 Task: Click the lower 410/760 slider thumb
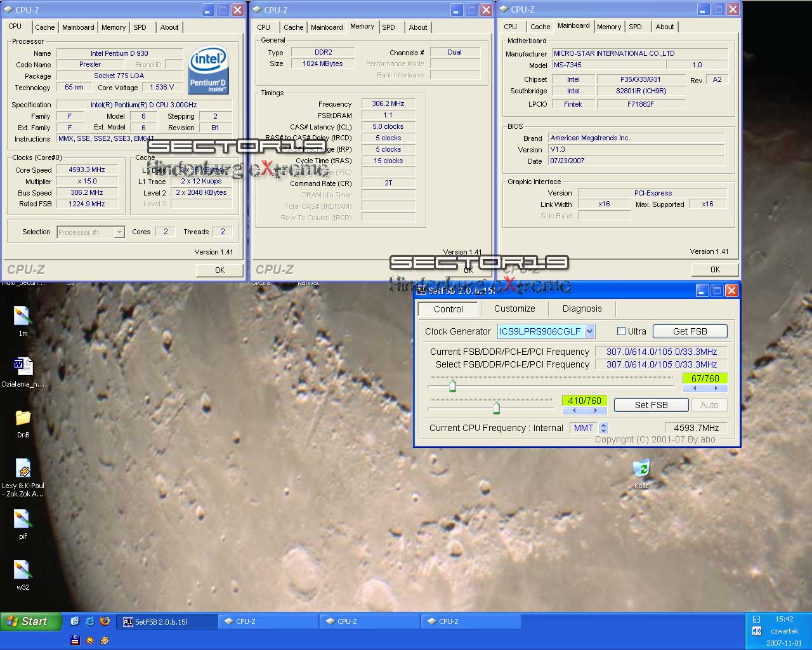click(496, 408)
